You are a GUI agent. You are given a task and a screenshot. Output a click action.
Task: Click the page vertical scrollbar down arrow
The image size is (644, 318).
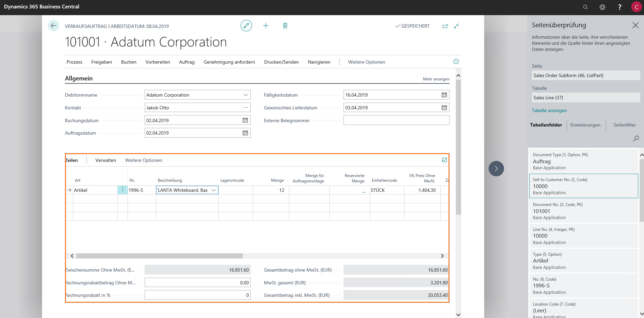point(458,315)
